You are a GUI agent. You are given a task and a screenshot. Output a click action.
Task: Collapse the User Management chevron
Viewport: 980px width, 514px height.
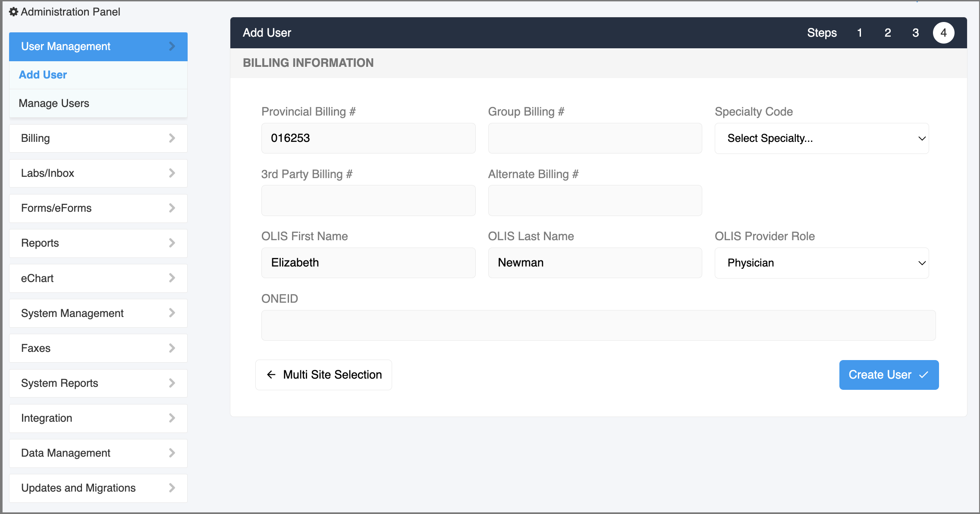[x=172, y=46]
